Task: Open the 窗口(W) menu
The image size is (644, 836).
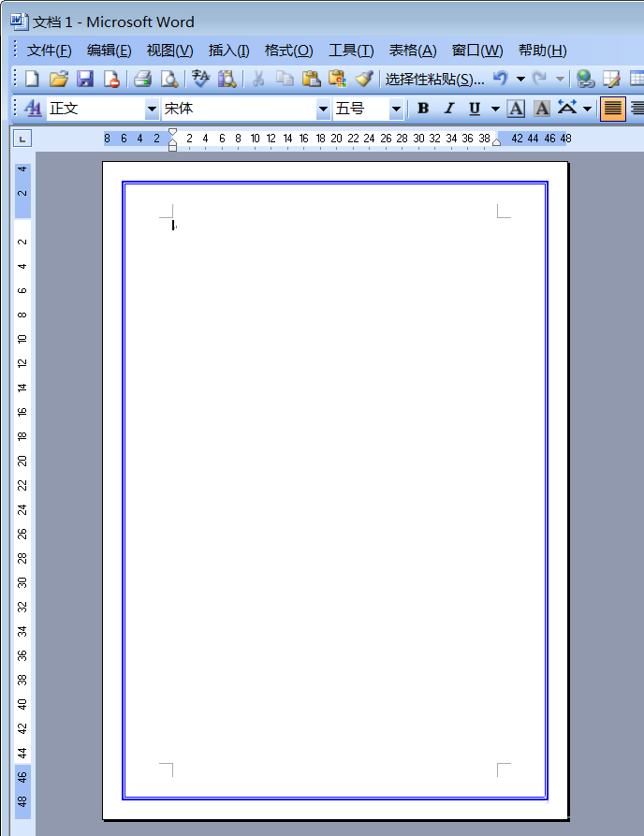Action: tap(477, 51)
